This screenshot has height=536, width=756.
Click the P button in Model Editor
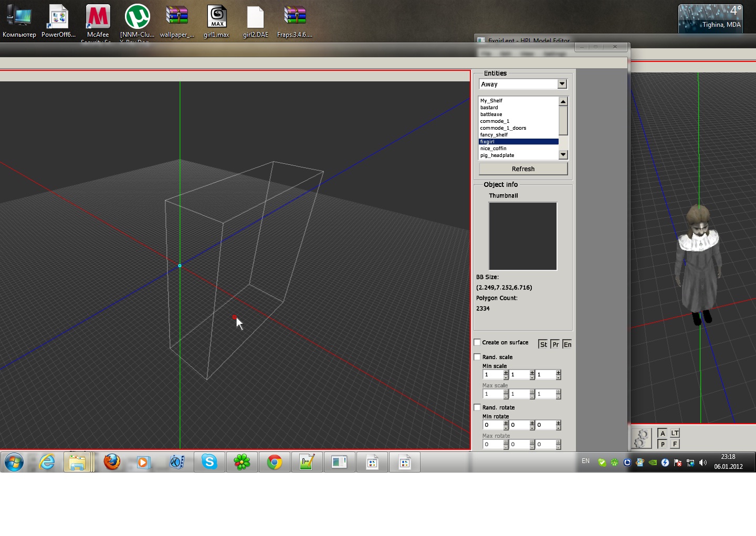coord(663,444)
